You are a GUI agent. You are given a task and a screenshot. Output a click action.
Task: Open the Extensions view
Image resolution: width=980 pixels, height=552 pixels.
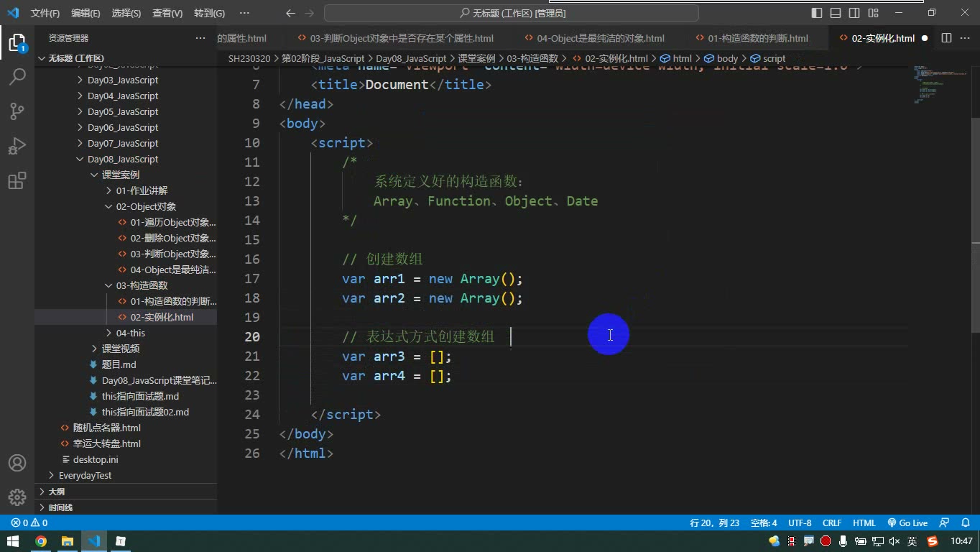tap(17, 180)
